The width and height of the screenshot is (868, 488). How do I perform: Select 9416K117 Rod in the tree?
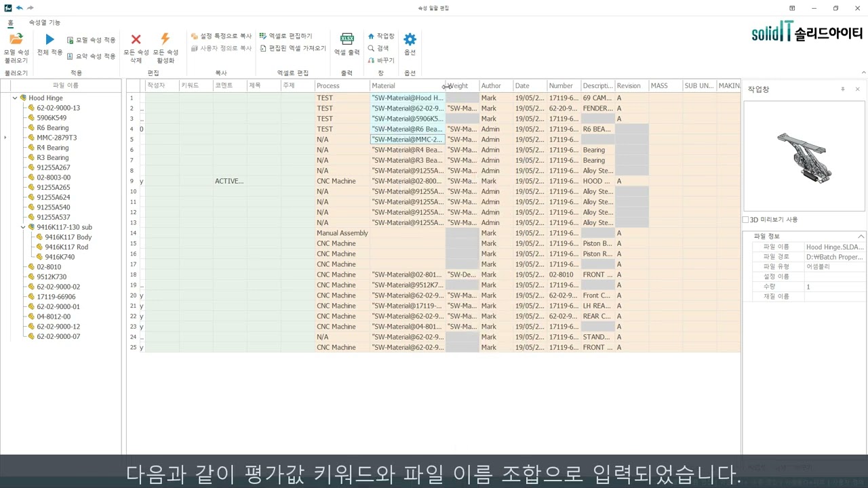pyautogui.click(x=66, y=247)
